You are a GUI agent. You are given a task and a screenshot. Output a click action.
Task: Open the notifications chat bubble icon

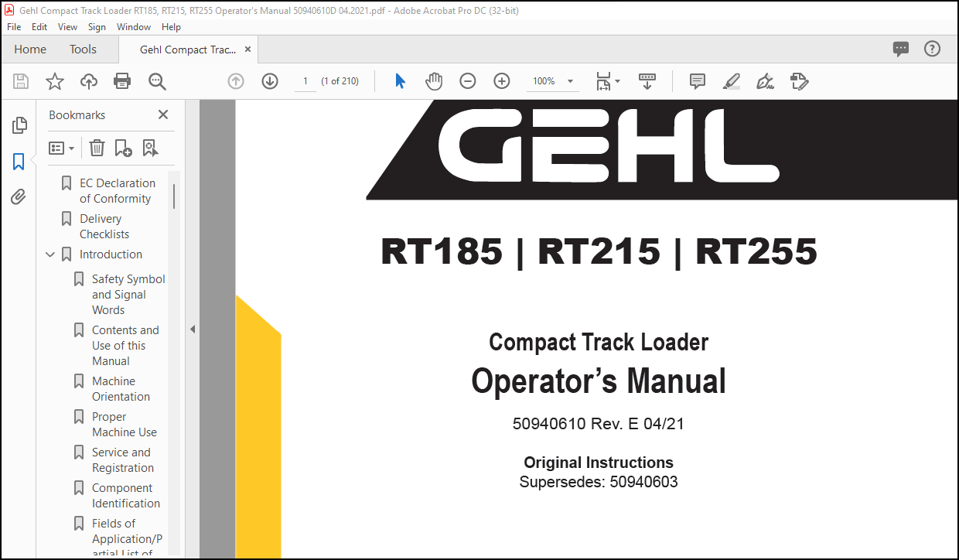[901, 49]
